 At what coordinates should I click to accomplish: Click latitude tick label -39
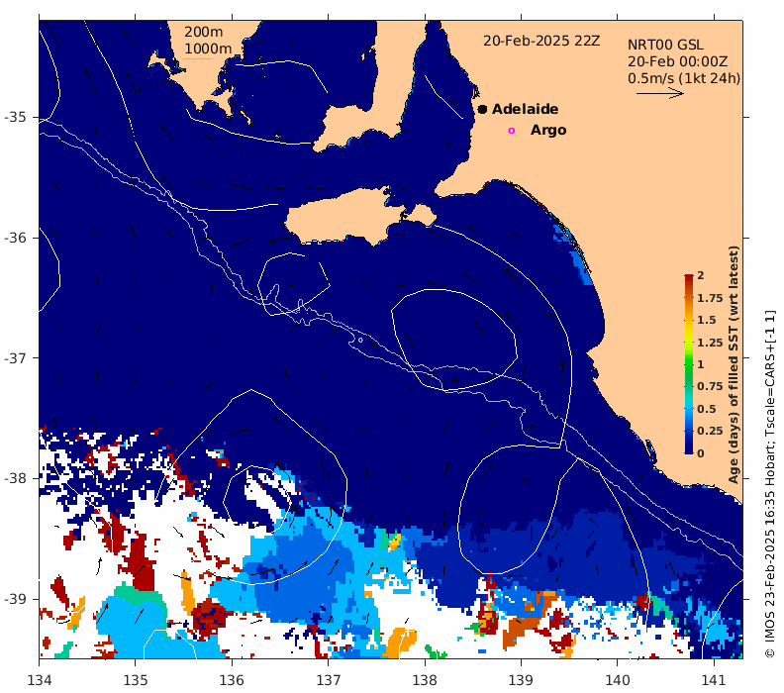pyautogui.click(x=16, y=599)
